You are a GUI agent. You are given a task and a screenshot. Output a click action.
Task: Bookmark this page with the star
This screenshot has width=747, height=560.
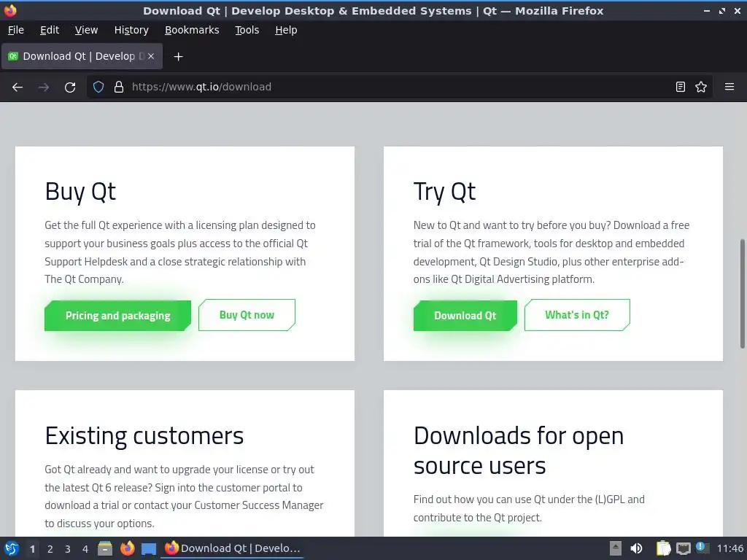701,87
